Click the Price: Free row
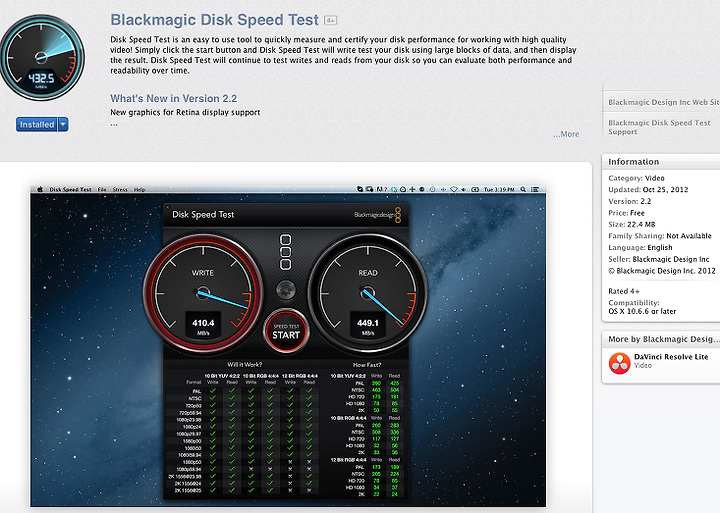 pyautogui.click(x=626, y=213)
